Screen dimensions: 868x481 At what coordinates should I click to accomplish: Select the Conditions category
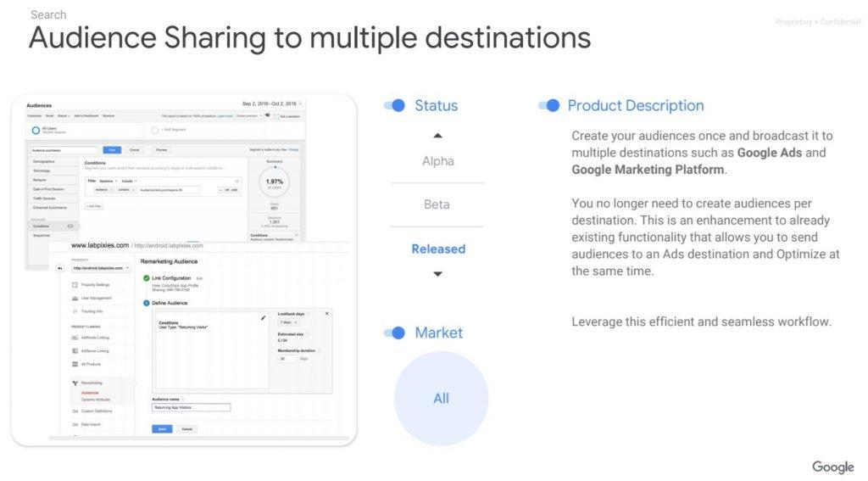[53, 227]
